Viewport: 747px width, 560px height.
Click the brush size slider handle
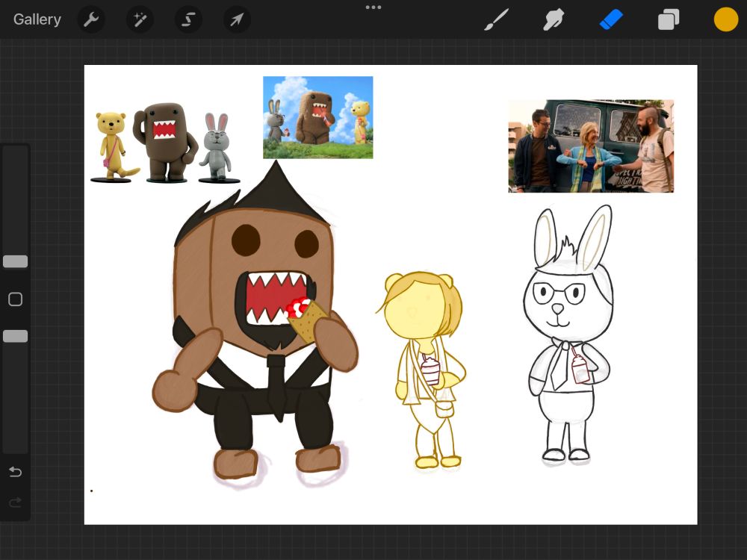pos(15,261)
